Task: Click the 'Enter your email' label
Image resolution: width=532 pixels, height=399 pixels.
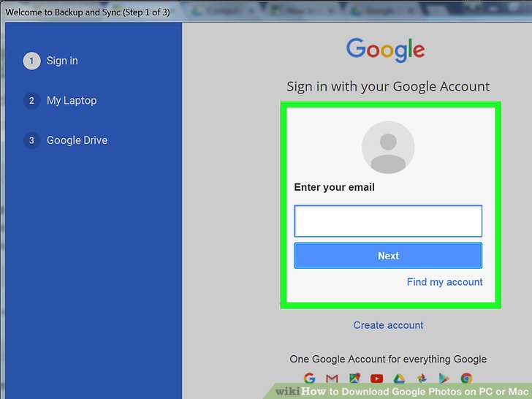Action: pyautogui.click(x=334, y=187)
